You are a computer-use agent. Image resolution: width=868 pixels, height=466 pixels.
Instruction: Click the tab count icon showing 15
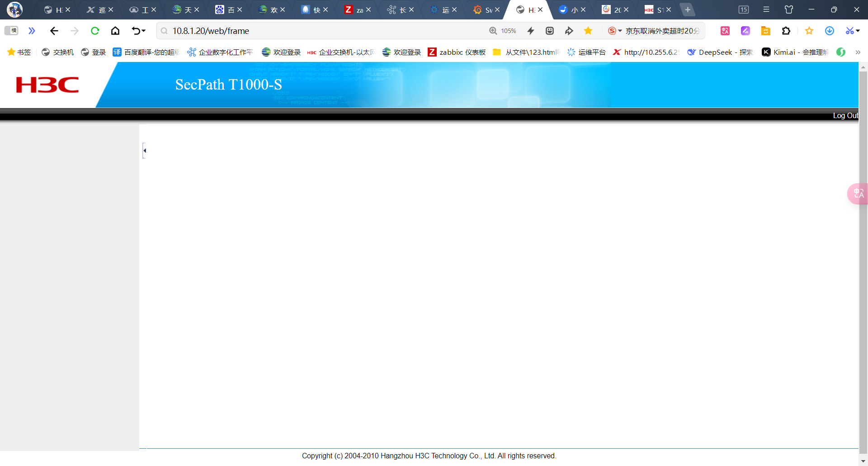tap(744, 10)
